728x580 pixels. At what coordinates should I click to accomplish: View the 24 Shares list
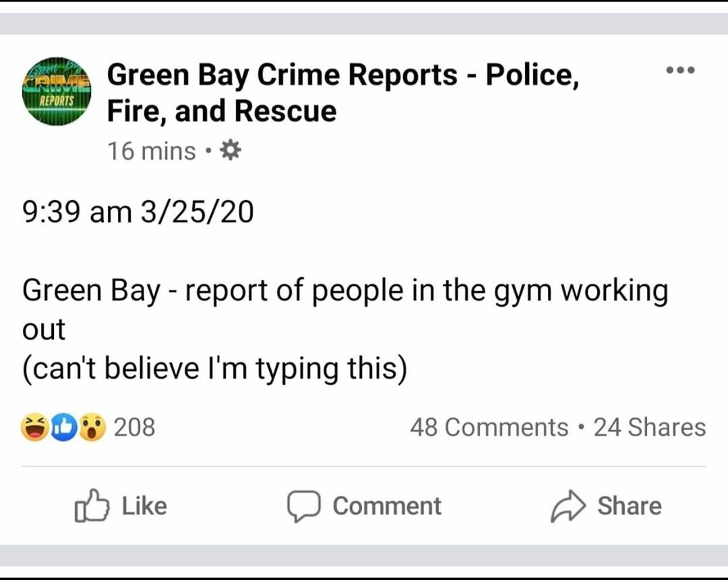[649, 428]
